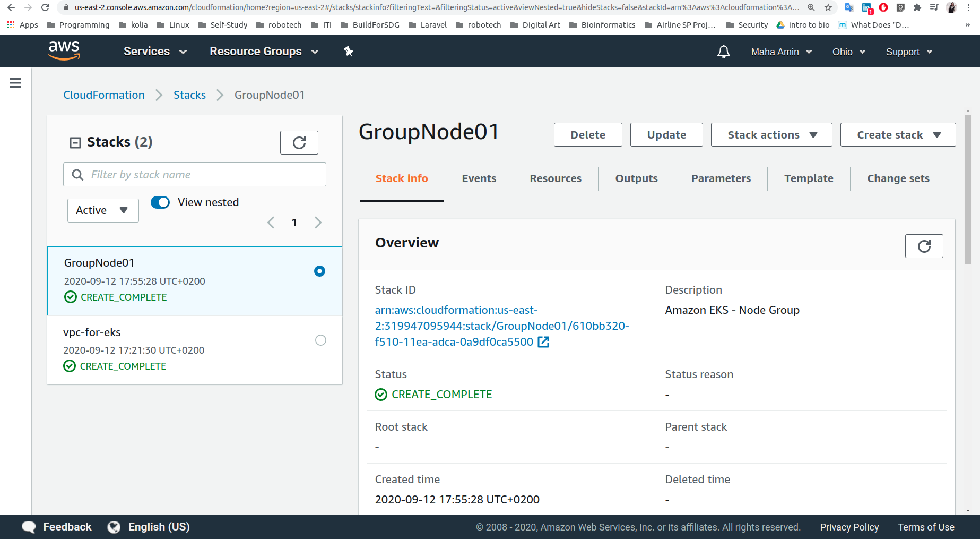This screenshot has height=539, width=980.
Task: Open the Bioinformatics bookmark folder
Action: pyautogui.click(x=602, y=25)
